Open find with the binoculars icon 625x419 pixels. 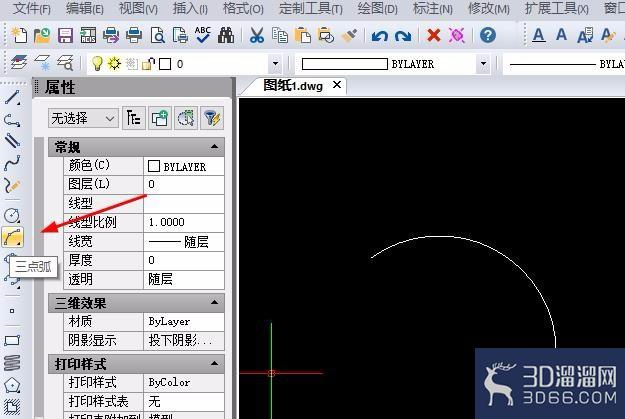coord(226,35)
